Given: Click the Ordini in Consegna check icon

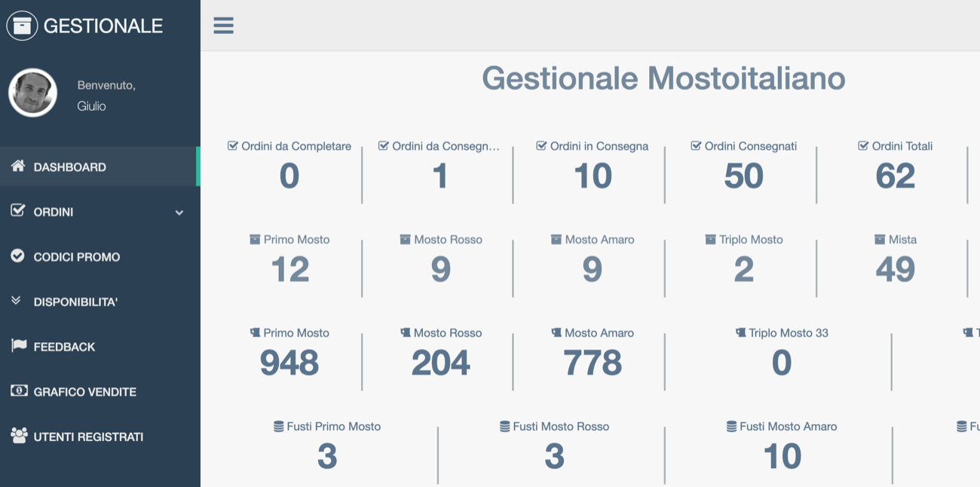Looking at the screenshot, I should click(x=541, y=146).
